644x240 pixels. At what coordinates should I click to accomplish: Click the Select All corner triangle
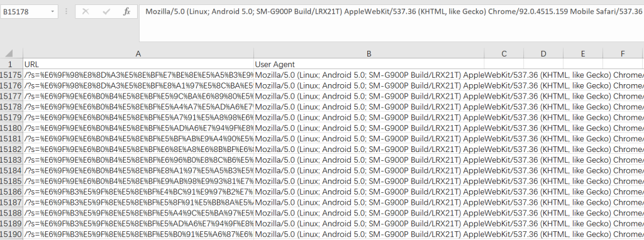point(9,53)
